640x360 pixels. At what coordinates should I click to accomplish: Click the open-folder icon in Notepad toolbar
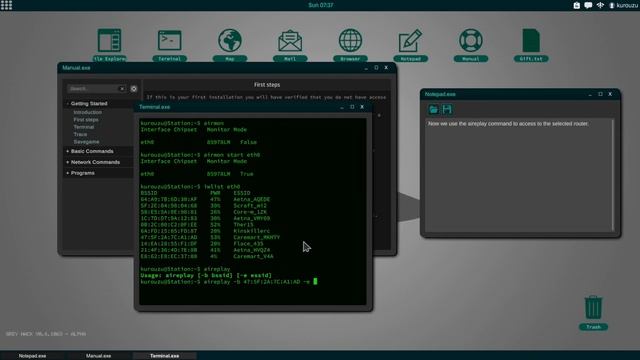(433, 109)
